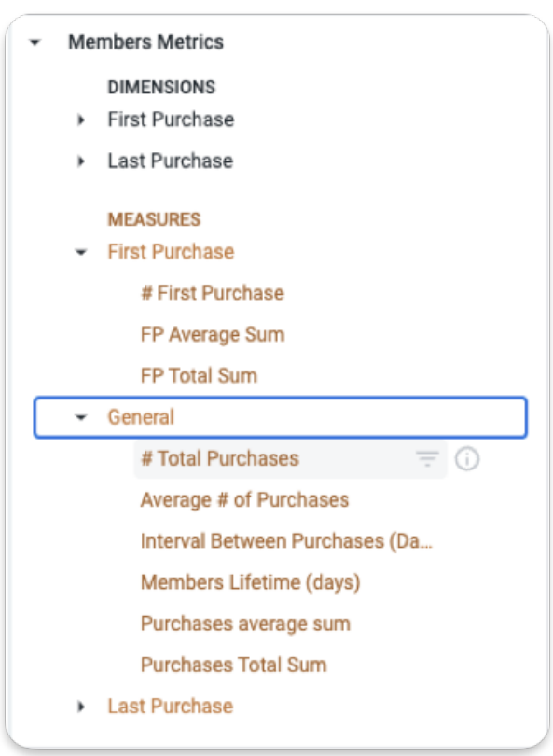
Task: Open the info icon for # Total Purchases
Action: click(x=467, y=458)
